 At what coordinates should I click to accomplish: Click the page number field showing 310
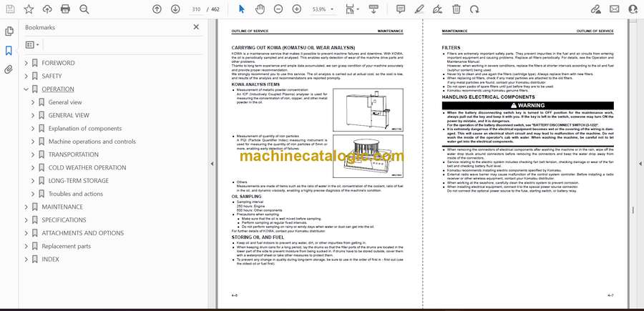196,9
